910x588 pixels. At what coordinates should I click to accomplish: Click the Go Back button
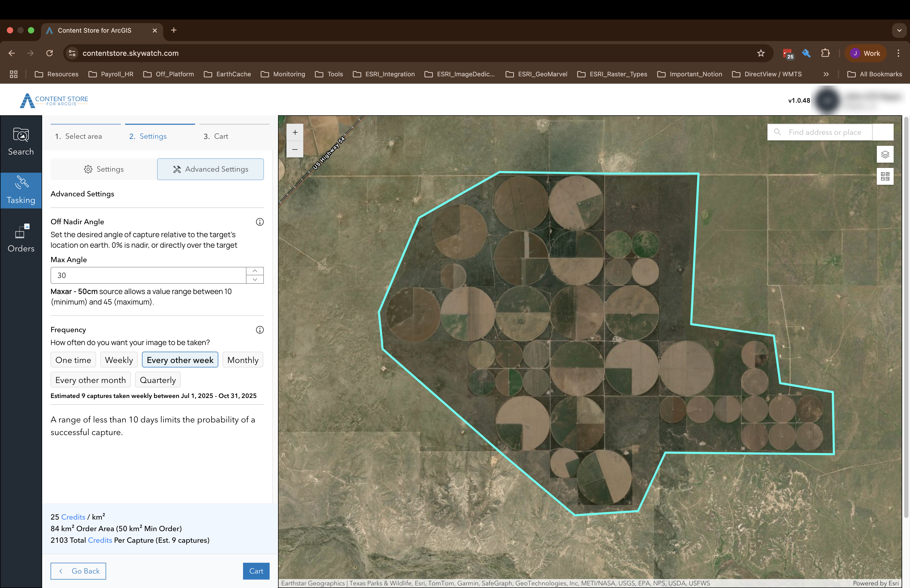coord(78,571)
